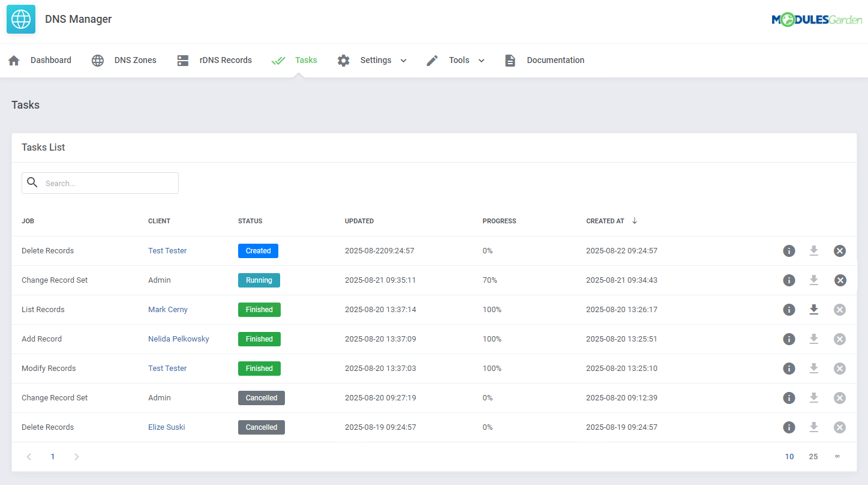Click the DNS Zones globe icon
Viewport: 868px width, 485px height.
point(97,60)
